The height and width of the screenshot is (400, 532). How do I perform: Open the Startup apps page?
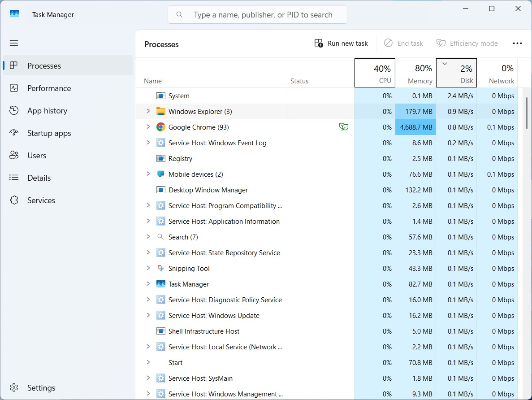[x=49, y=133]
